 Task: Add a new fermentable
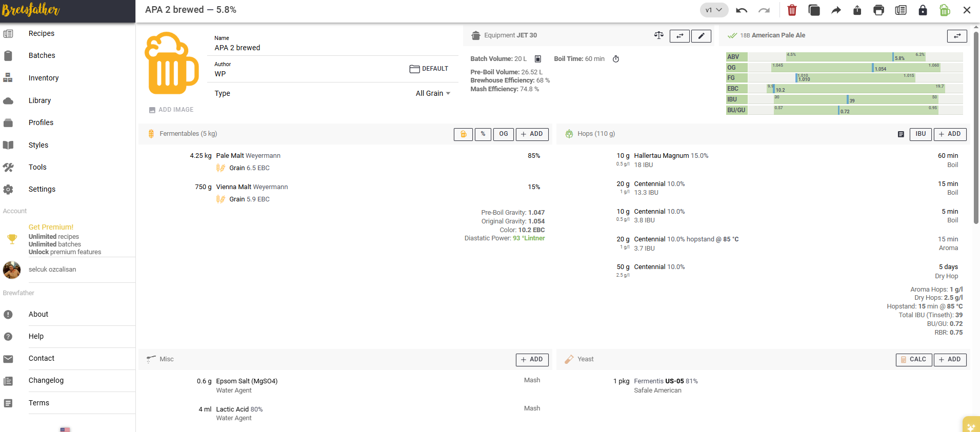point(532,134)
